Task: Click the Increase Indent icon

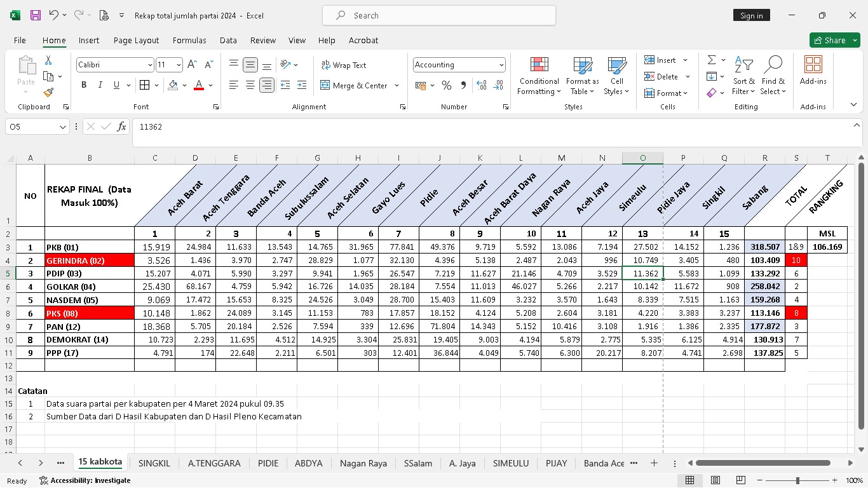Action: pos(302,85)
